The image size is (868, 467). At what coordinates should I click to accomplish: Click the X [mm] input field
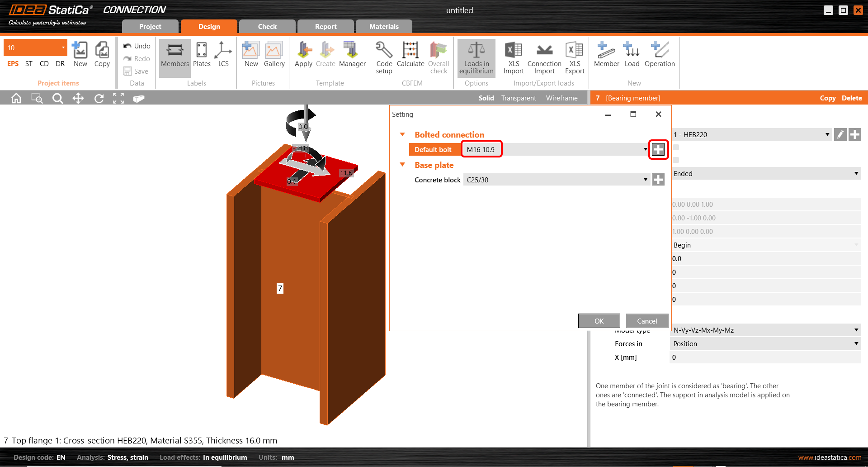[765, 357]
